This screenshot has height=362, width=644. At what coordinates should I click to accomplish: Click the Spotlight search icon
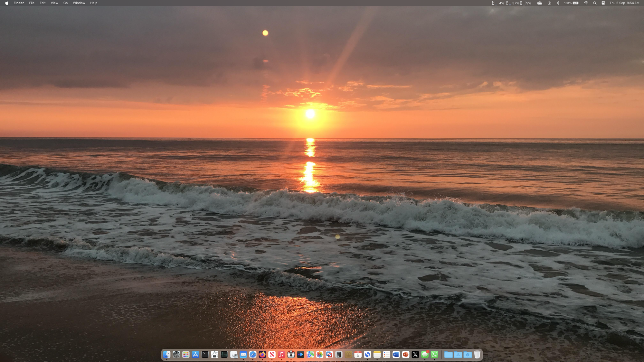coord(595,3)
